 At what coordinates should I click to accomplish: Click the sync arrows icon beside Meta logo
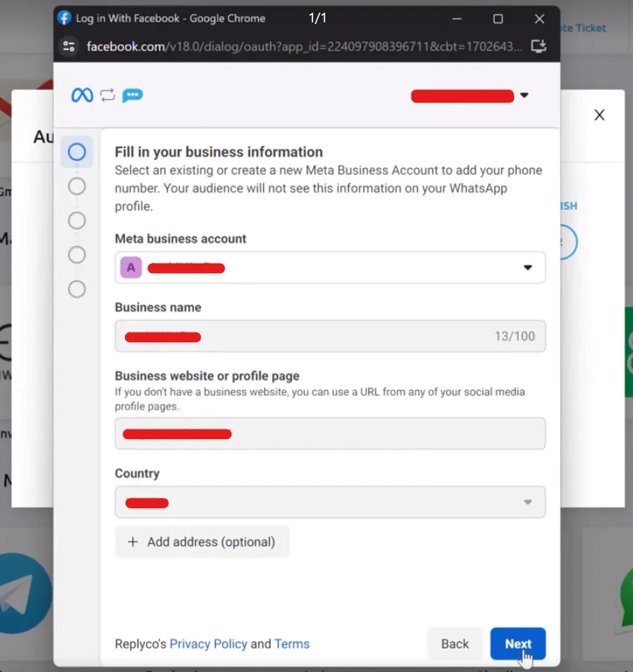tap(108, 95)
